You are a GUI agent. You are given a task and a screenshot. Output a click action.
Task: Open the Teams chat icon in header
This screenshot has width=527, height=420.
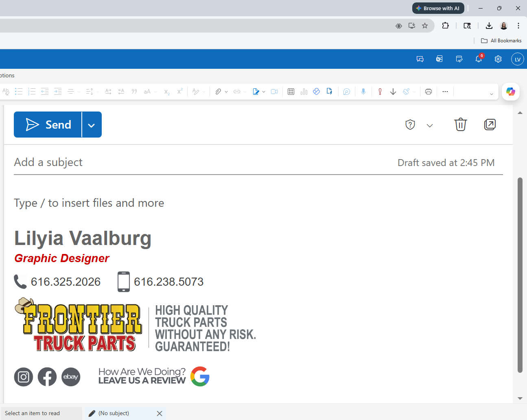pos(420,59)
